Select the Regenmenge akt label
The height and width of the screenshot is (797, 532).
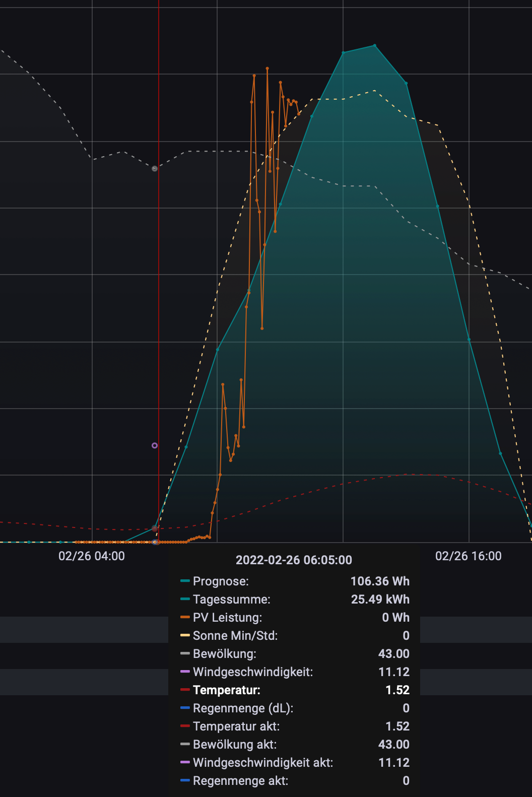[x=240, y=781]
